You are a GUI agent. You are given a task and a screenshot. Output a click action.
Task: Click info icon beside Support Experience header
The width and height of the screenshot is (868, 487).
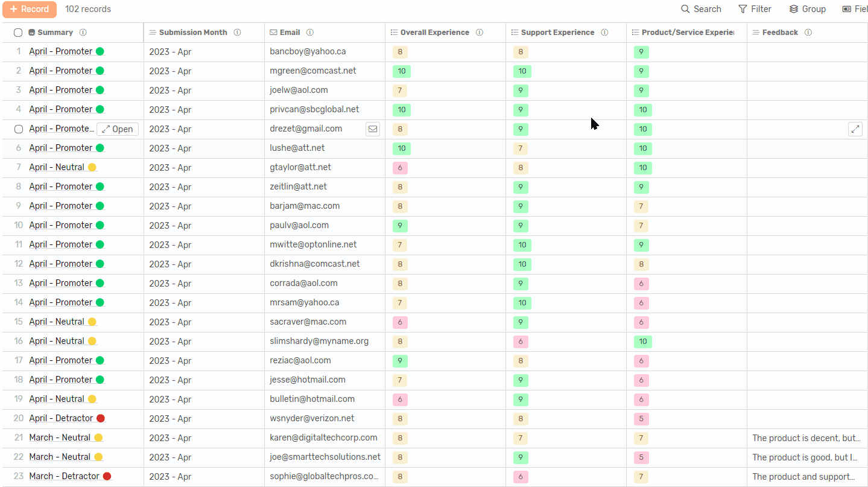click(604, 33)
